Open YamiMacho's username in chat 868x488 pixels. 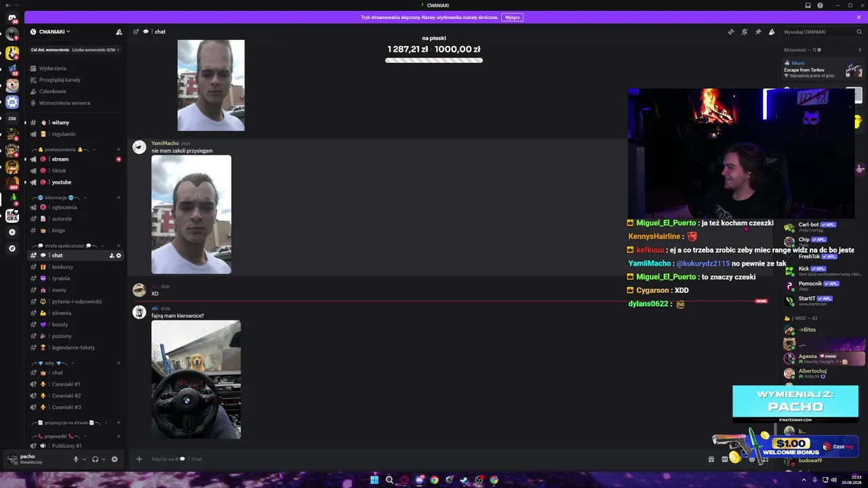[165, 143]
